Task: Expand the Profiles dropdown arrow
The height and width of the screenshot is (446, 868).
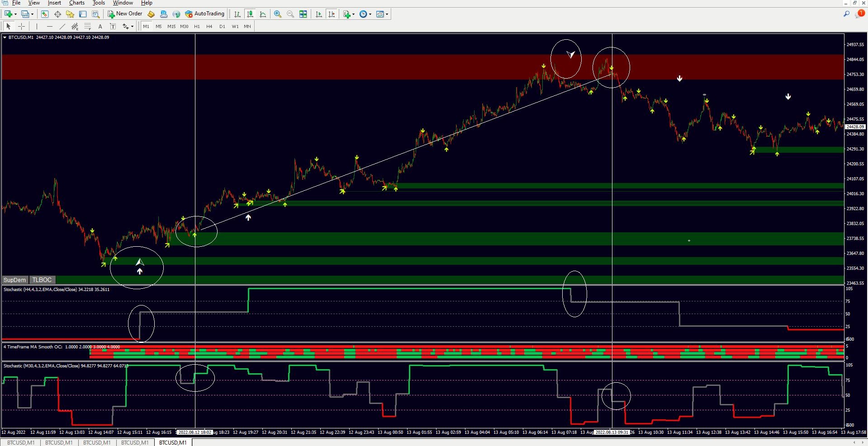Action: click(32, 14)
